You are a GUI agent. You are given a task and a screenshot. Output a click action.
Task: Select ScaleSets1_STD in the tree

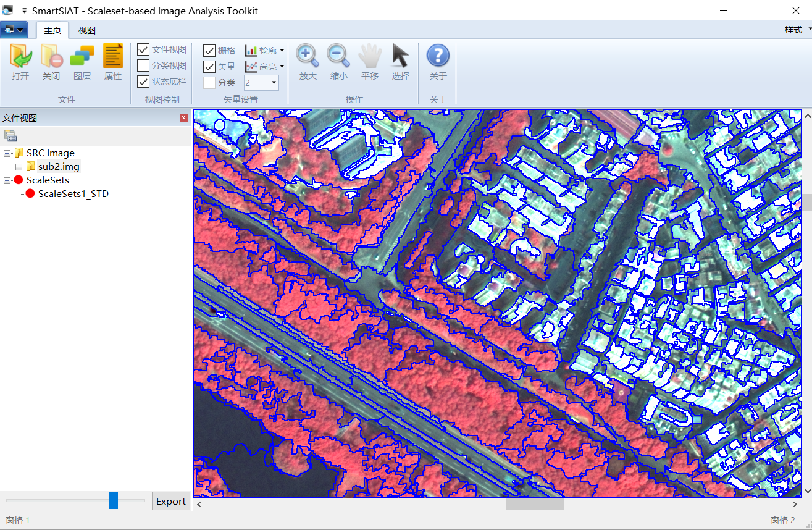(x=73, y=194)
